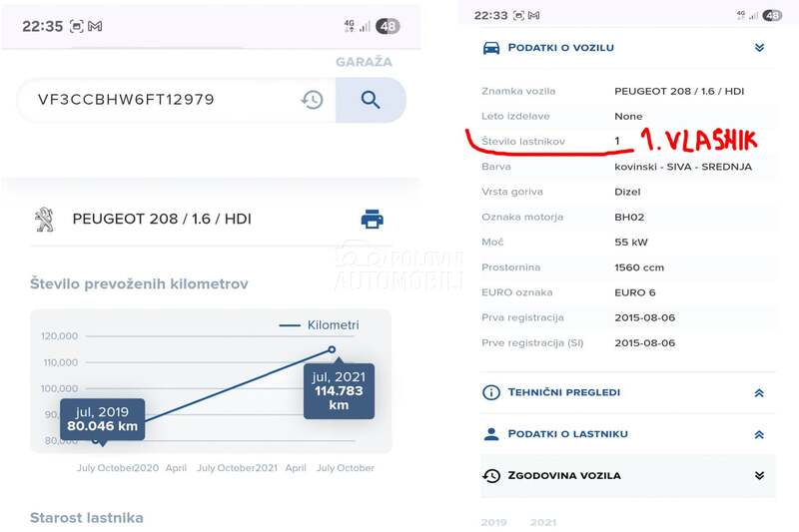Select fuel type value Dizel
799x532 pixels.
[627, 192]
